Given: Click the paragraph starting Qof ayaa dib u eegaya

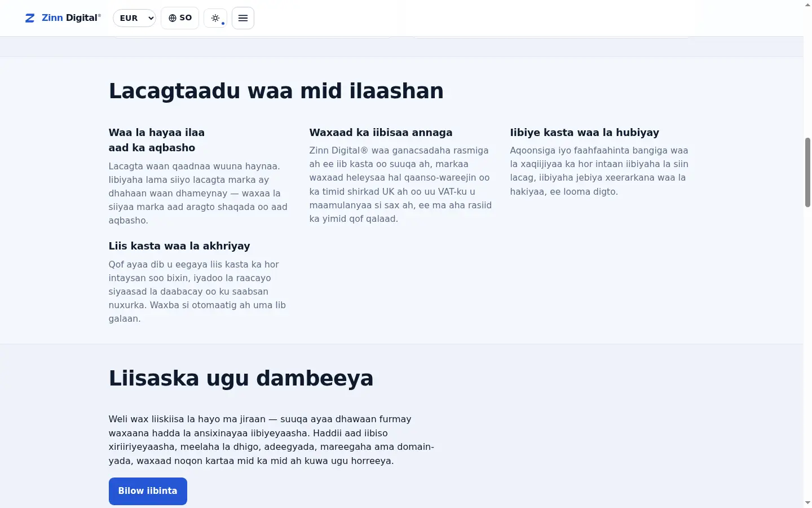Looking at the screenshot, I should (198, 292).
